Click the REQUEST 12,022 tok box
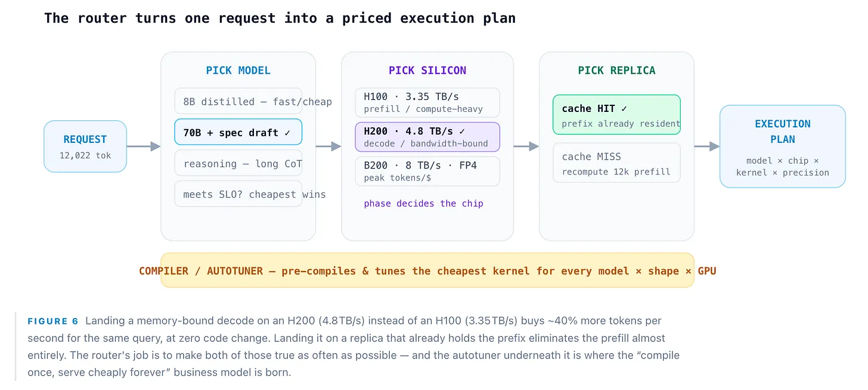The height and width of the screenshot is (390, 868). point(85,146)
